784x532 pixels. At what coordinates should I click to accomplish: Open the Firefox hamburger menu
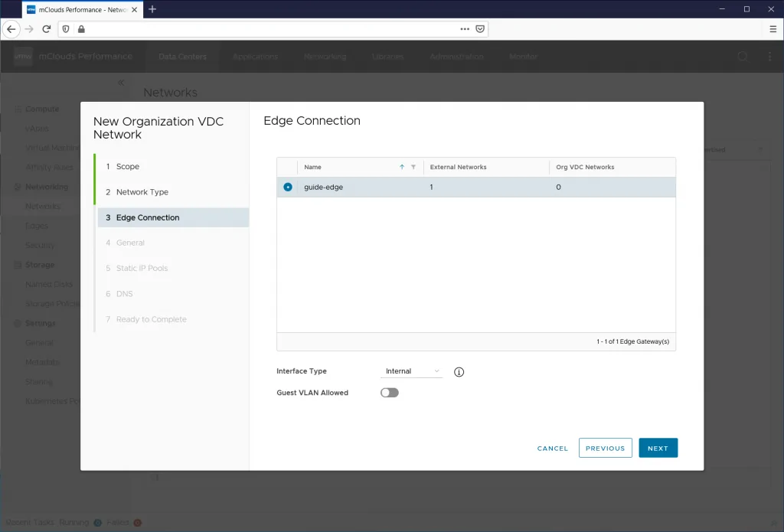point(773,29)
